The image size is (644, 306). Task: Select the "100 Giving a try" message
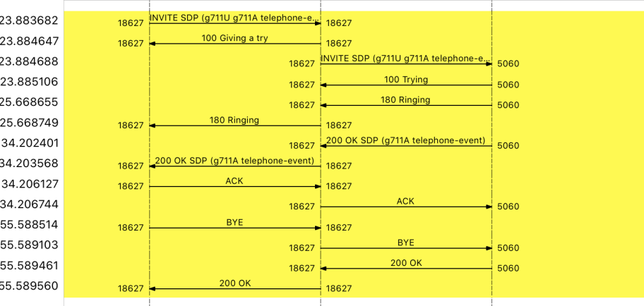point(235,38)
